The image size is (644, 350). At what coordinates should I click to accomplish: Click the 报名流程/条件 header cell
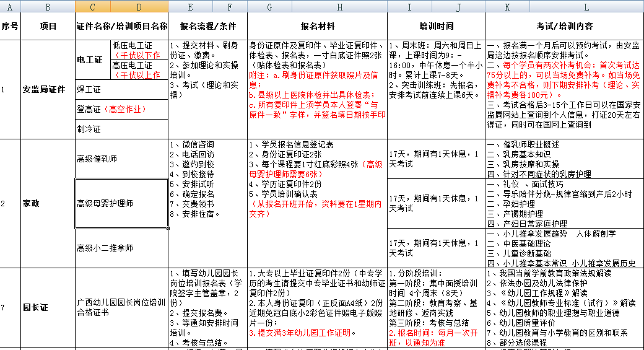(208, 26)
